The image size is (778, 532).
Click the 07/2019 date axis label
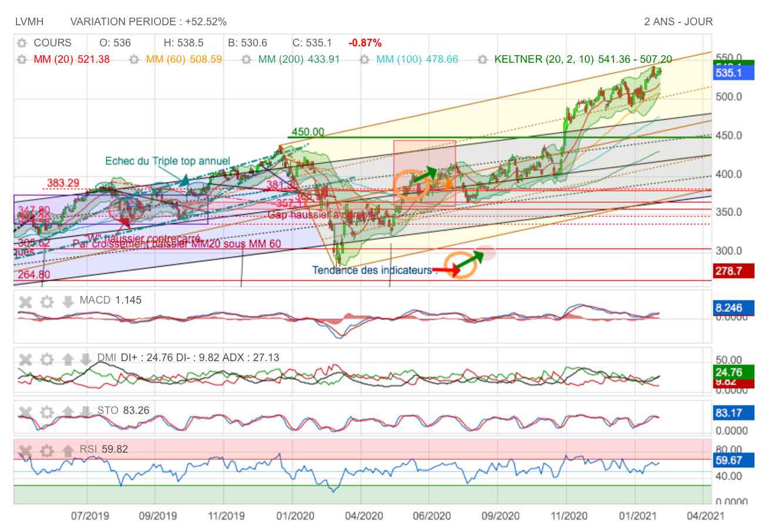coord(90,516)
